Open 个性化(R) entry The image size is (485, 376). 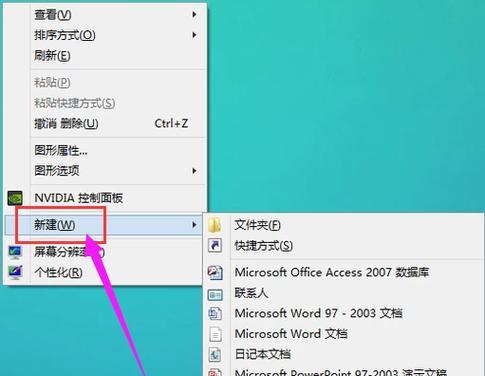tap(103, 273)
